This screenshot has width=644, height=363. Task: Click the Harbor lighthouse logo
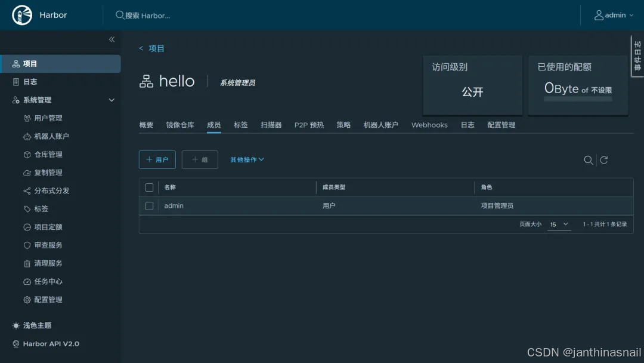[22, 15]
